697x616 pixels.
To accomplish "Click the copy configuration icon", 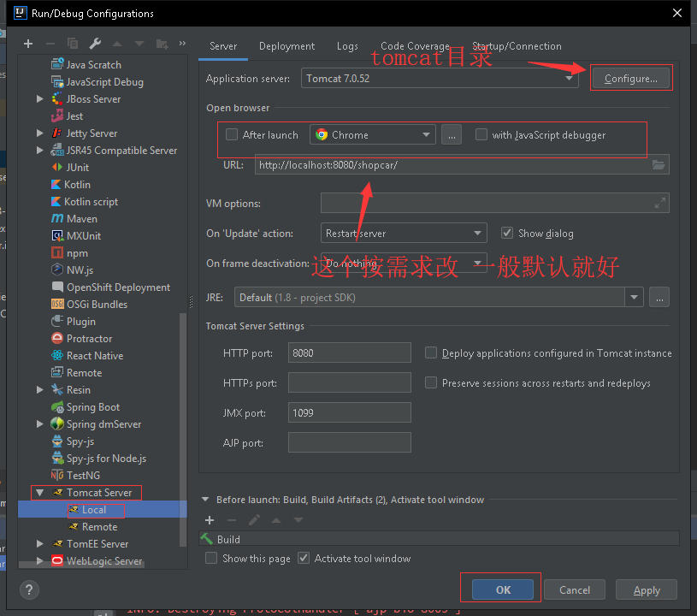I will coord(73,43).
